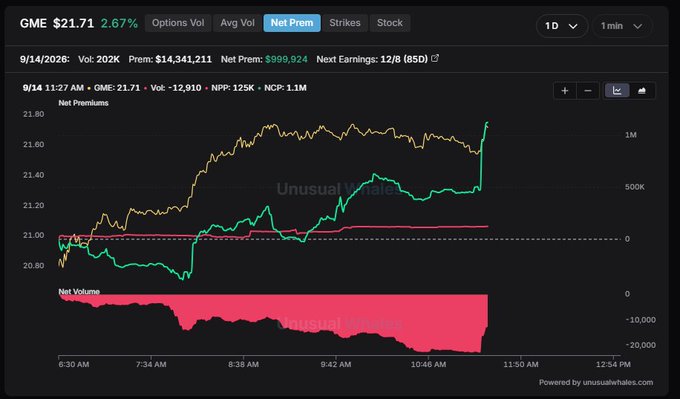The image size is (680, 399).
Task: Click the Net Premiums chart label
Action: (83, 103)
